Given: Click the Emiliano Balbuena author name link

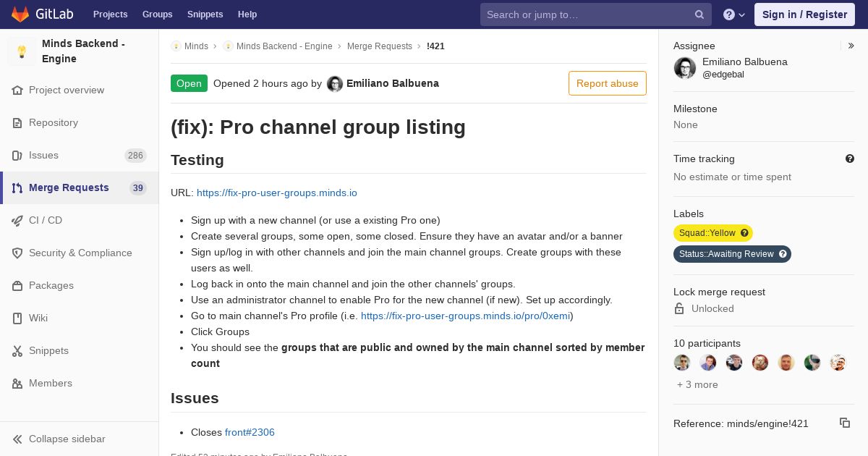Looking at the screenshot, I should pyautogui.click(x=393, y=83).
